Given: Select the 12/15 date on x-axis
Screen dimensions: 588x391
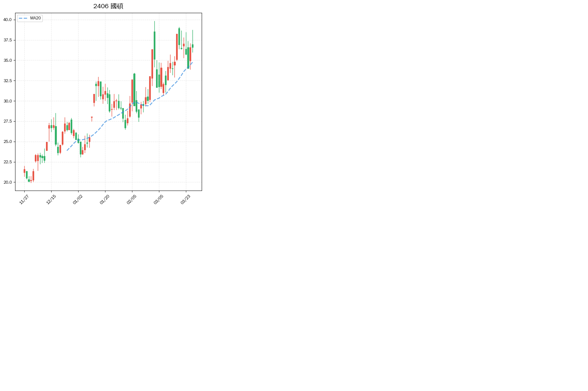Looking at the screenshot, I should coord(51,199).
